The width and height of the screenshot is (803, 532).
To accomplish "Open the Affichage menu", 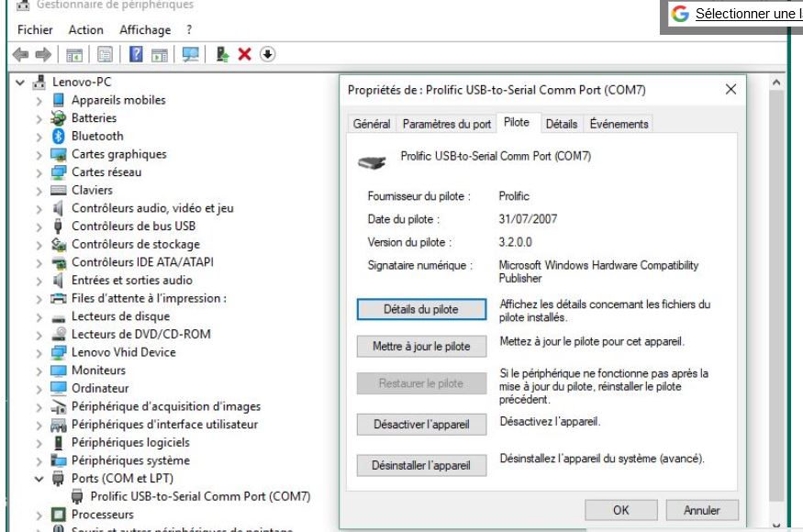I will coord(145,29).
